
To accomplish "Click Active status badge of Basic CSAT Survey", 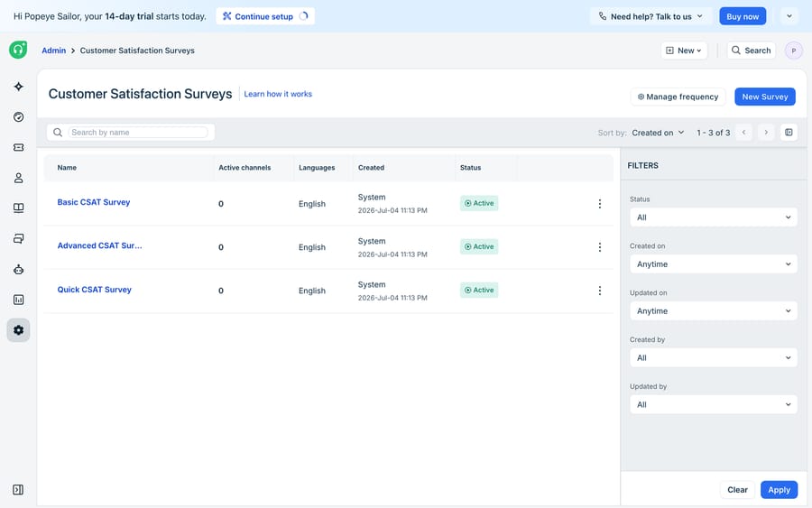I will coord(479,204).
